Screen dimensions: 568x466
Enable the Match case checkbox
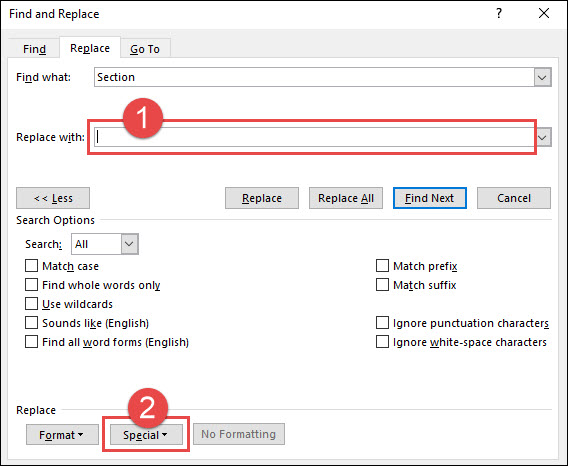pyautogui.click(x=32, y=266)
